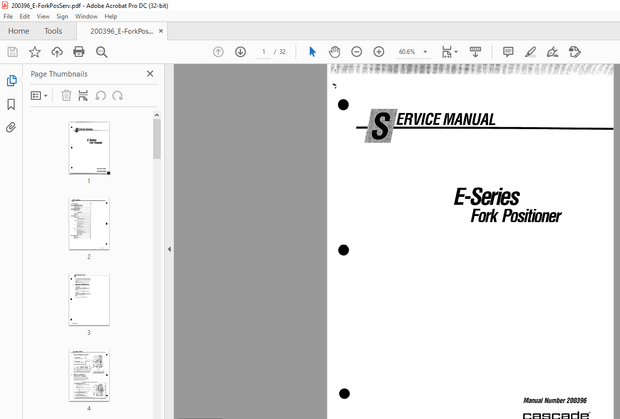Open the File menu
620x419 pixels.
coord(8,16)
